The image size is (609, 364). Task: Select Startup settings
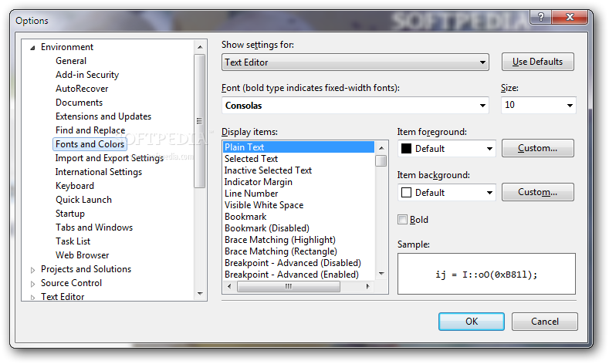70,214
